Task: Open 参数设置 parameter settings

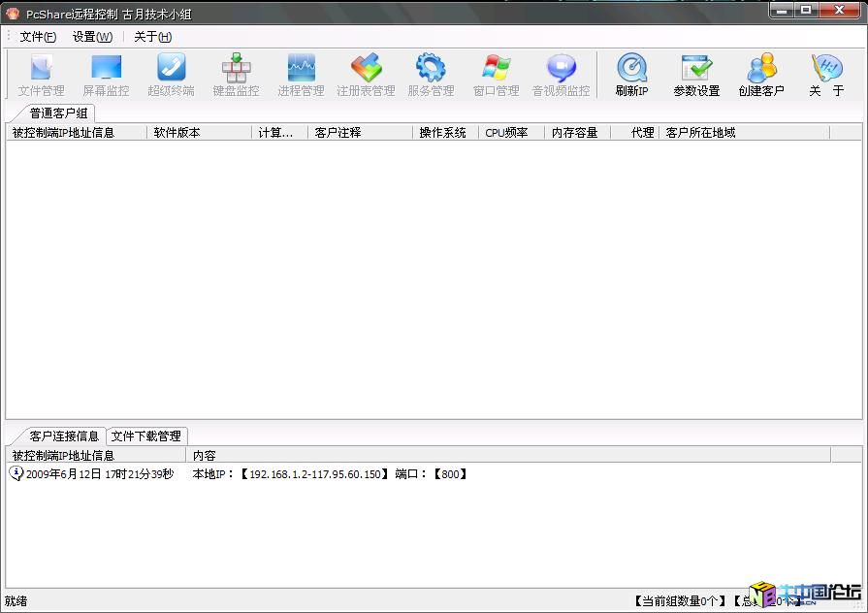Action: point(696,76)
